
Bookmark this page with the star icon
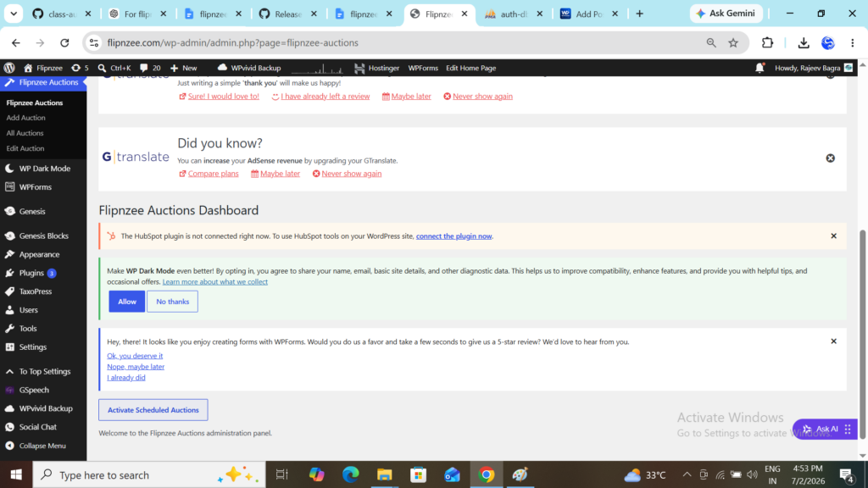tap(733, 42)
